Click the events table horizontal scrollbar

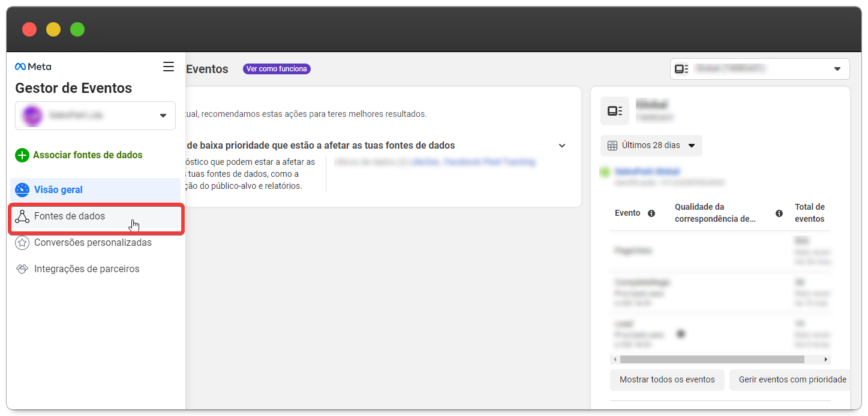click(x=711, y=360)
